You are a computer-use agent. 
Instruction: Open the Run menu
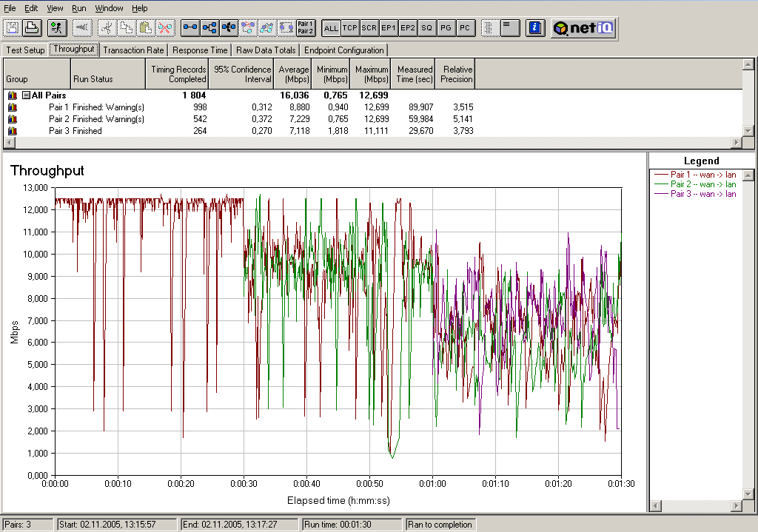pos(79,8)
